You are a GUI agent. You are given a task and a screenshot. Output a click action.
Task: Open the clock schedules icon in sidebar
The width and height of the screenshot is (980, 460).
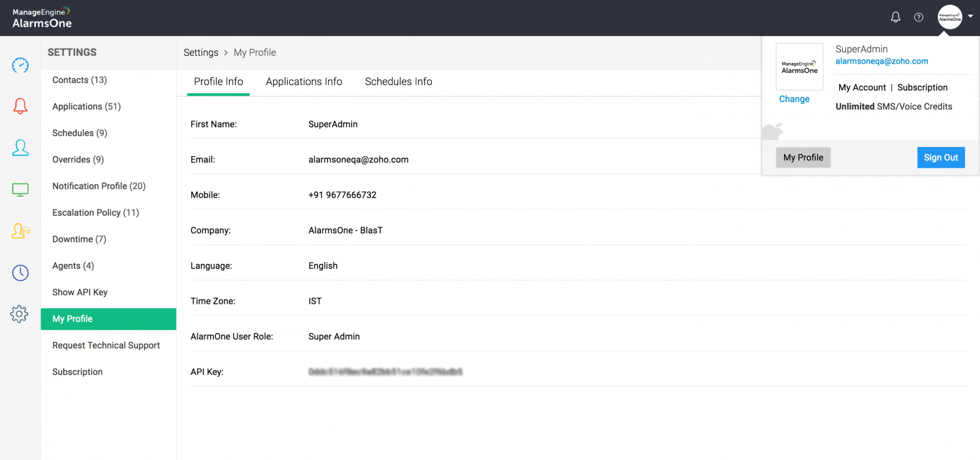click(x=20, y=273)
